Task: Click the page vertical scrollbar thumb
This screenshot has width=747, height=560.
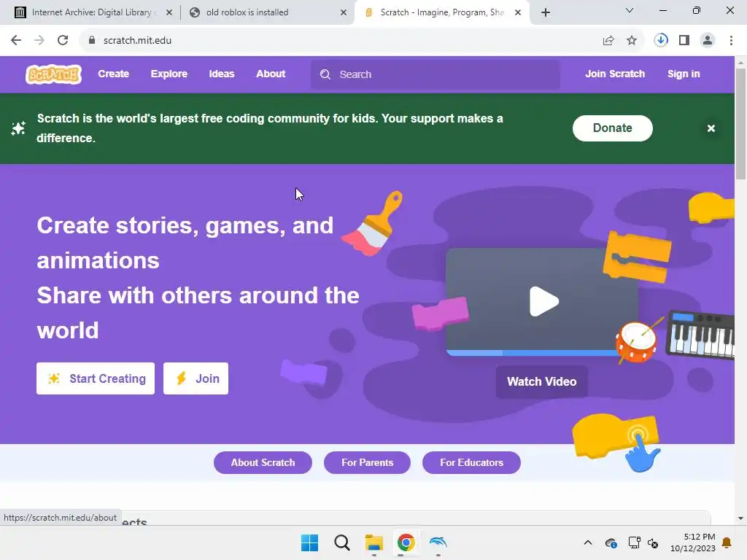Action: coord(740,124)
